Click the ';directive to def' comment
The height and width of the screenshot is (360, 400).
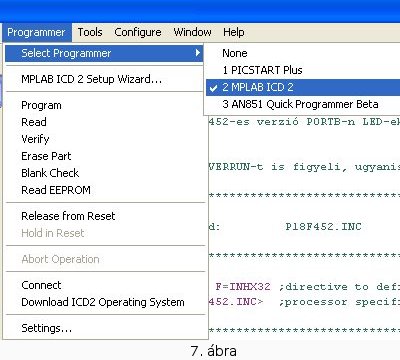click(339, 287)
